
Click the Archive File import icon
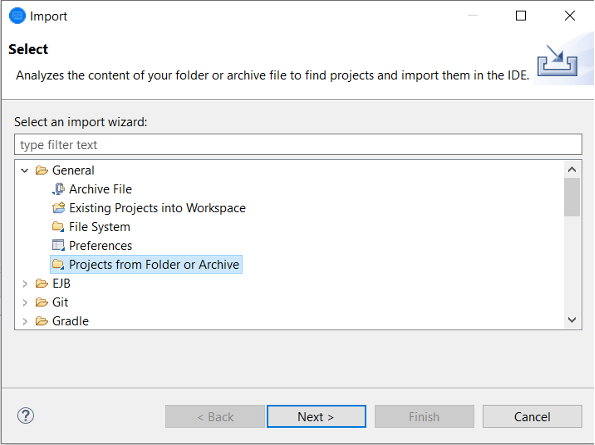[58, 189]
